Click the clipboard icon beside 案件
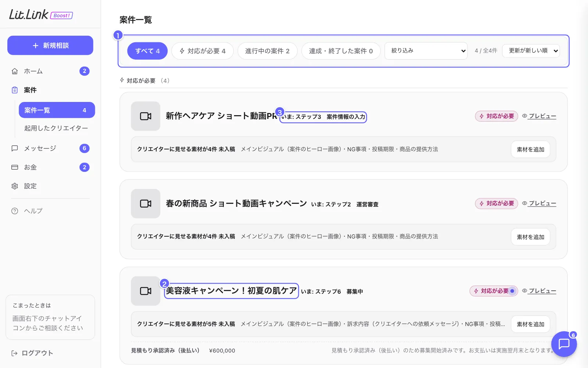This screenshot has width=588, height=368. pos(15,90)
